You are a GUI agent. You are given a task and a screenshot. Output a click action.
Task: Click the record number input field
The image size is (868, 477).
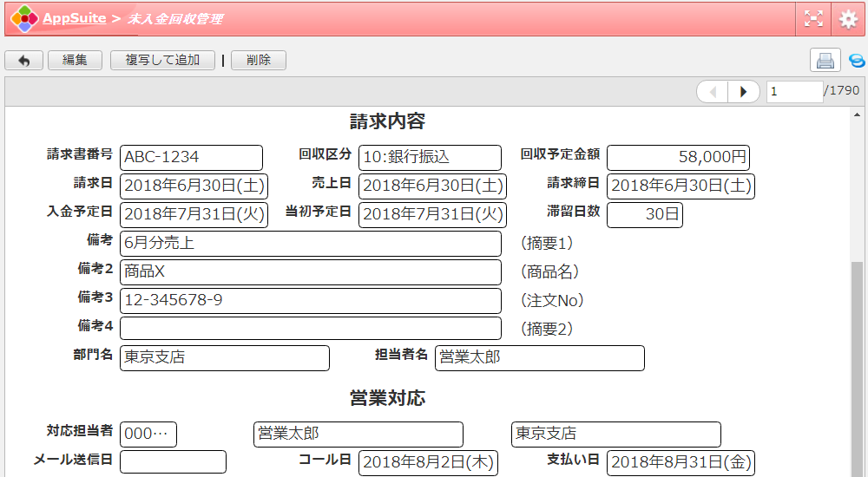[793, 91]
